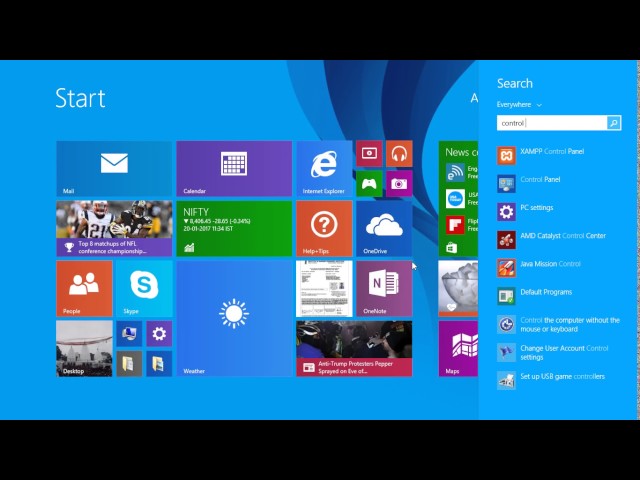Screen dimensions: 640x480
Task: Open the Xbox Games tile
Action: point(369,184)
